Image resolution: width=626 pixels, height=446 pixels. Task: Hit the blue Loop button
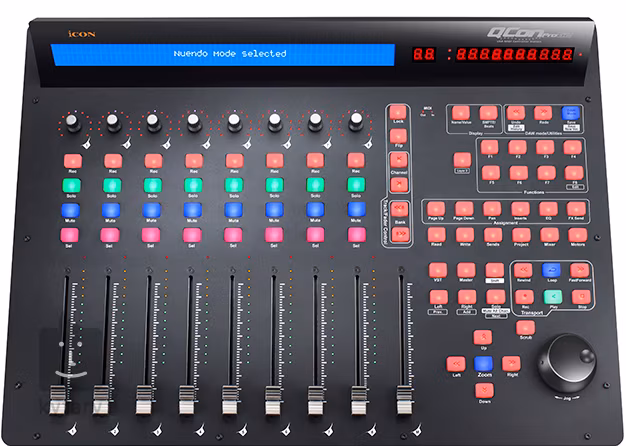551,270
